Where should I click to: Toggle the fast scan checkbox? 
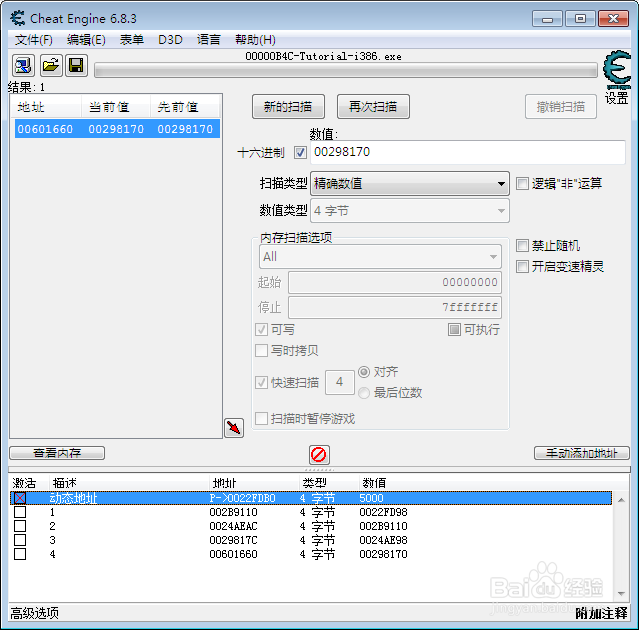pos(261,382)
